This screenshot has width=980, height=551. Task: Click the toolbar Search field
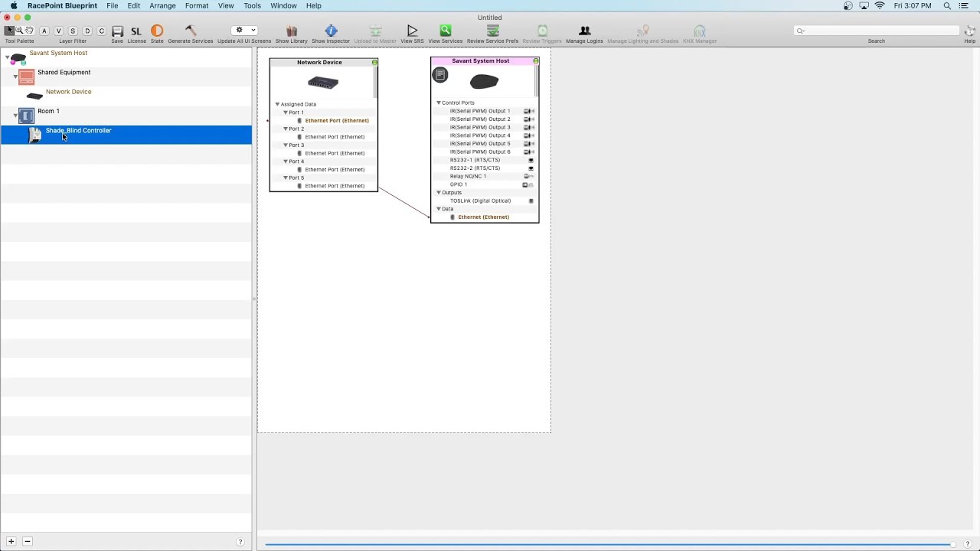pos(877,31)
